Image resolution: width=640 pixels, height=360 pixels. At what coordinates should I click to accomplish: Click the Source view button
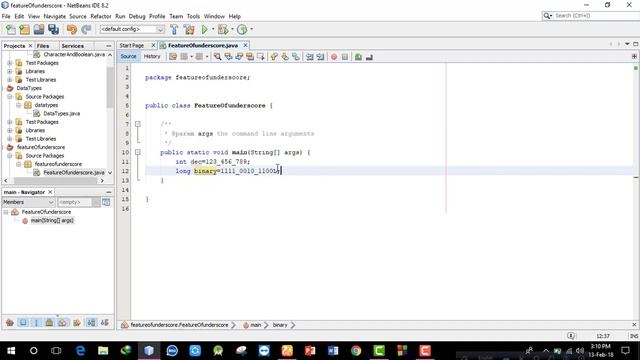[128, 56]
